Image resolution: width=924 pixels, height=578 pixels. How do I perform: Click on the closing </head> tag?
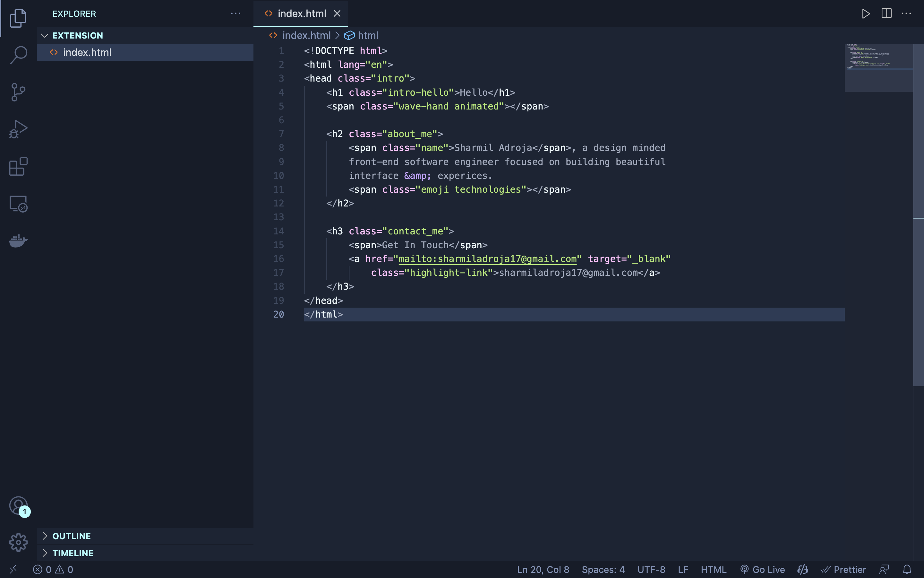pyautogui.click(x=323, y=301)
